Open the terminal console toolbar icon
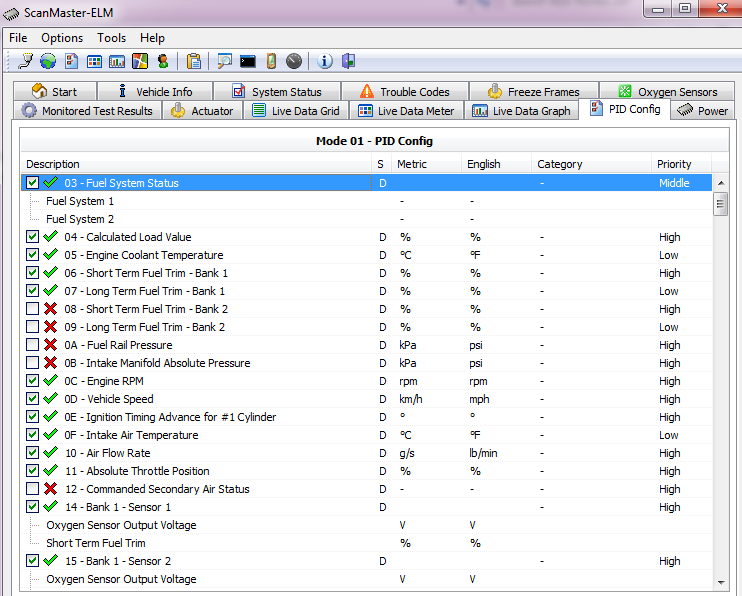The image size is (742, 596). click(247, 62)
